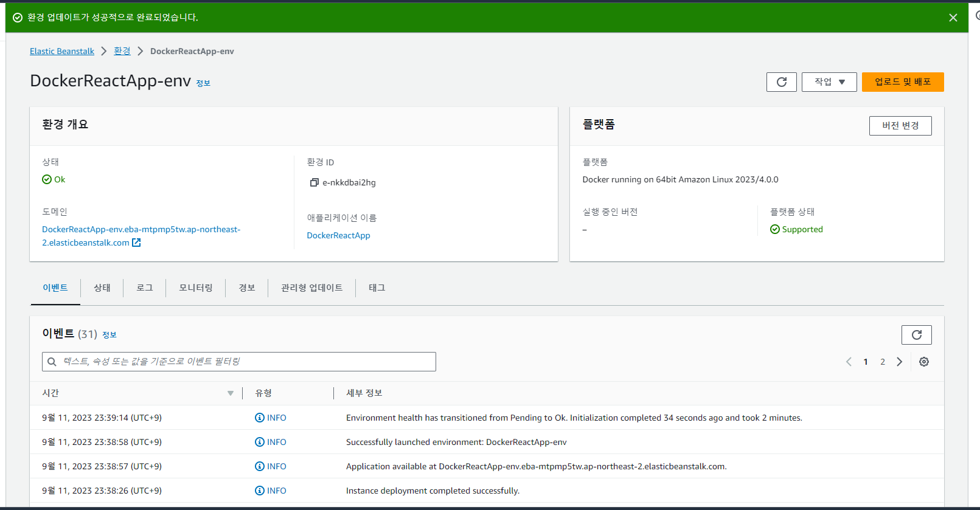
Task: Click the 버전 변경 button
Action: point(900,126)
